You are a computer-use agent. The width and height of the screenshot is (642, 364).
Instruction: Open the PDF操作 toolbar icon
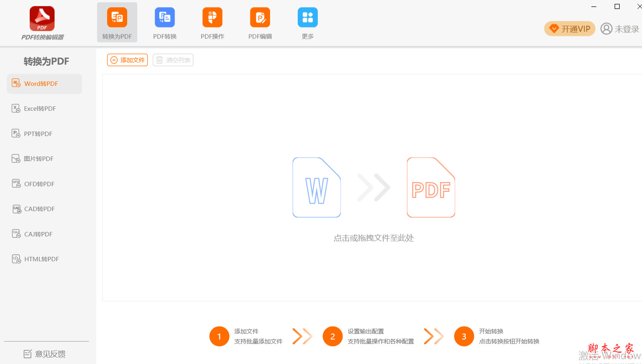point(212,18)
